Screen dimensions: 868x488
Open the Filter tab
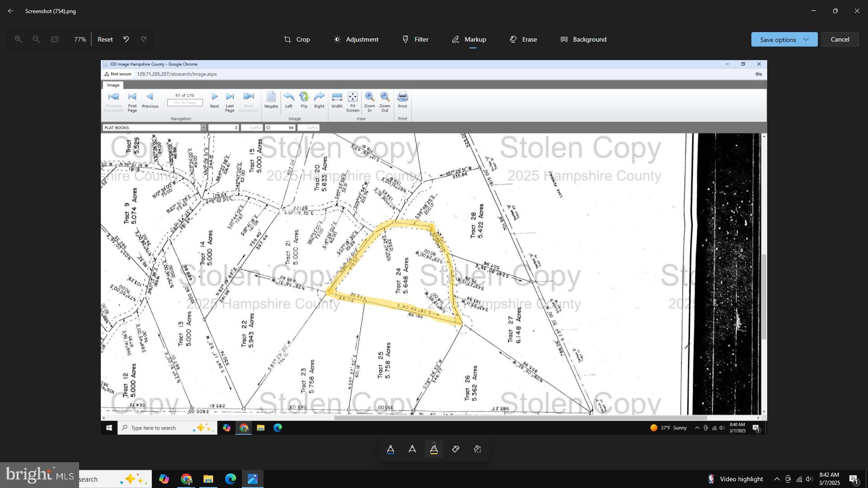click(415, 39)
